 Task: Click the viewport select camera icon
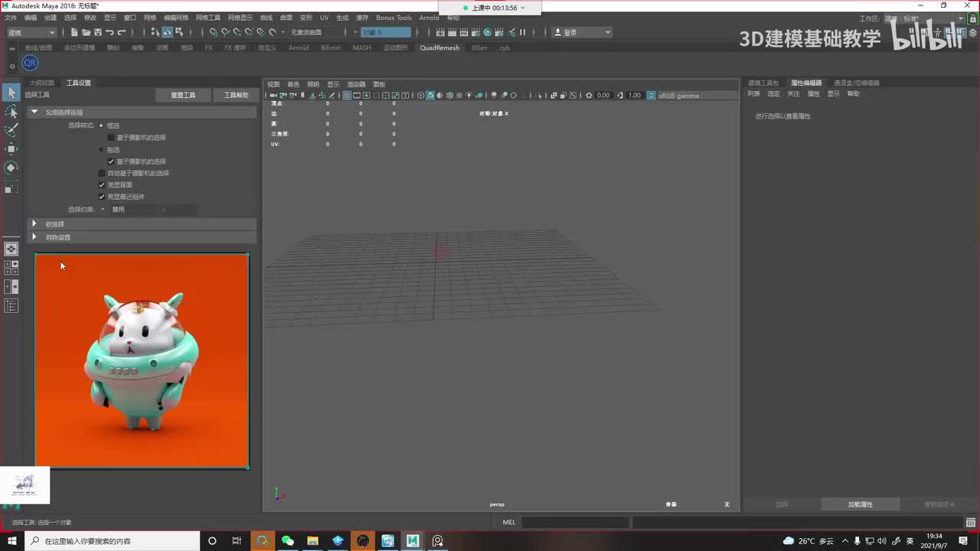(273, 96)
